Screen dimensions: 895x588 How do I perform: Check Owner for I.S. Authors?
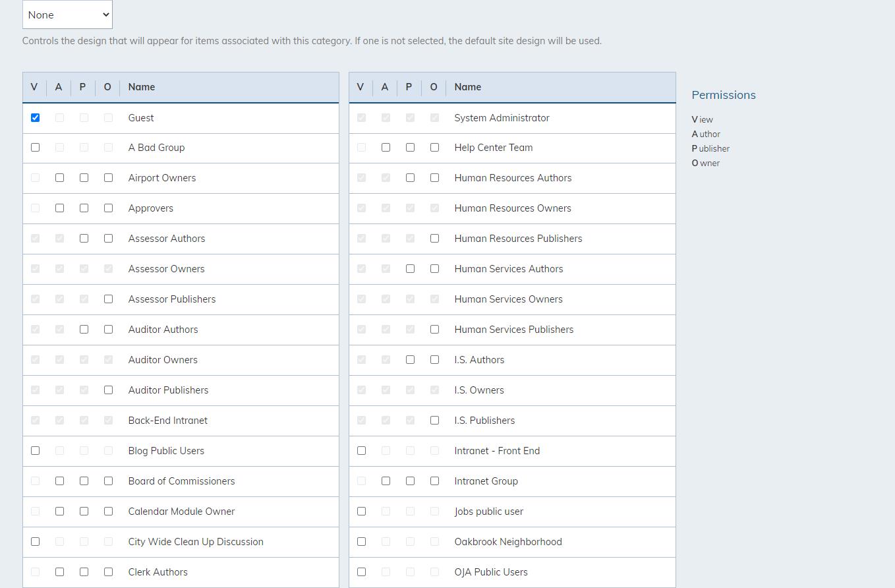coord(435,360)
